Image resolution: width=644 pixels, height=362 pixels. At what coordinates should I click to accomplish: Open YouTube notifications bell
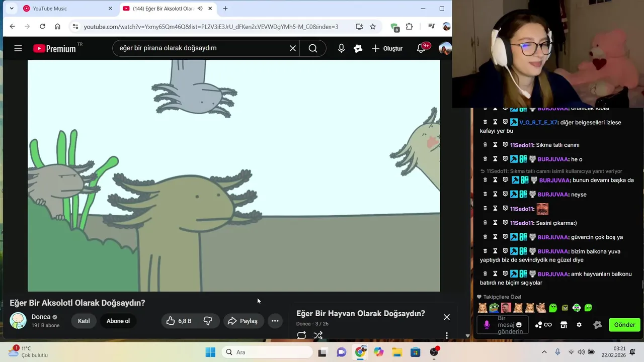coord(421,48)
